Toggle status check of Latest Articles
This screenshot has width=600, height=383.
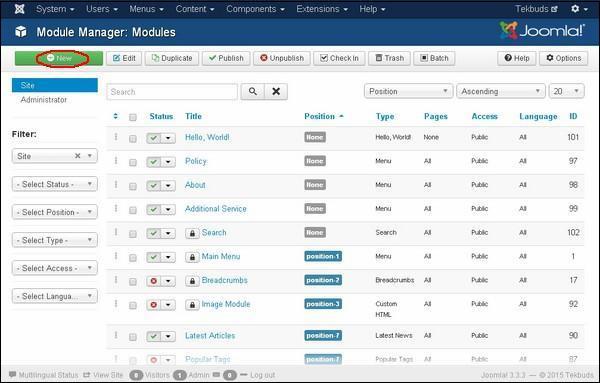click(x=154, y=336)
